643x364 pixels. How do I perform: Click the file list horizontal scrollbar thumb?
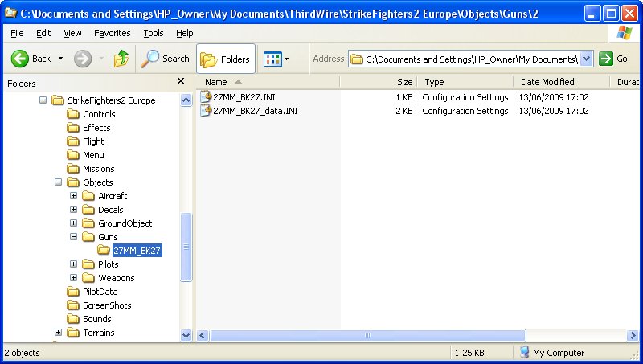pyautogui.click(x=368, y=335)
